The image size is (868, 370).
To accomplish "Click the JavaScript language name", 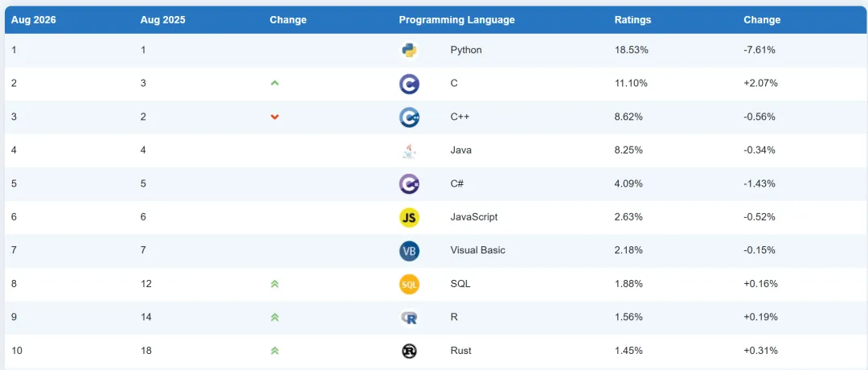I will pyautogui.click(x=474, y=217).
